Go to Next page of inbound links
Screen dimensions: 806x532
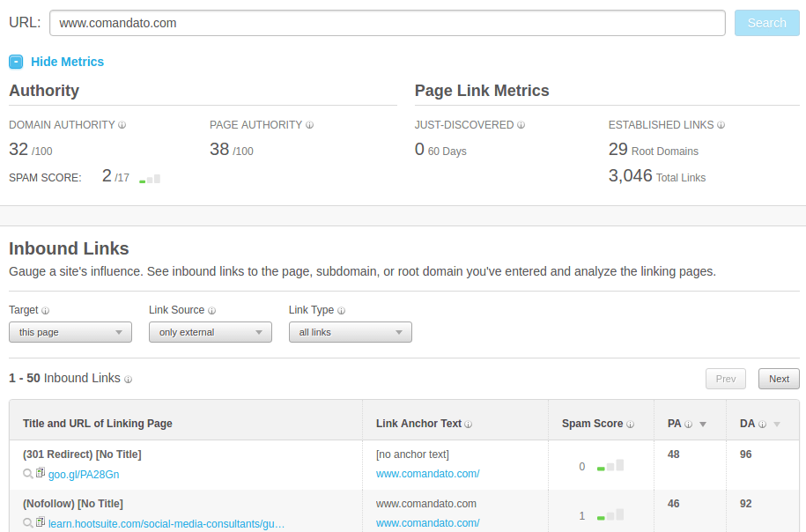(x=779, y=379)
